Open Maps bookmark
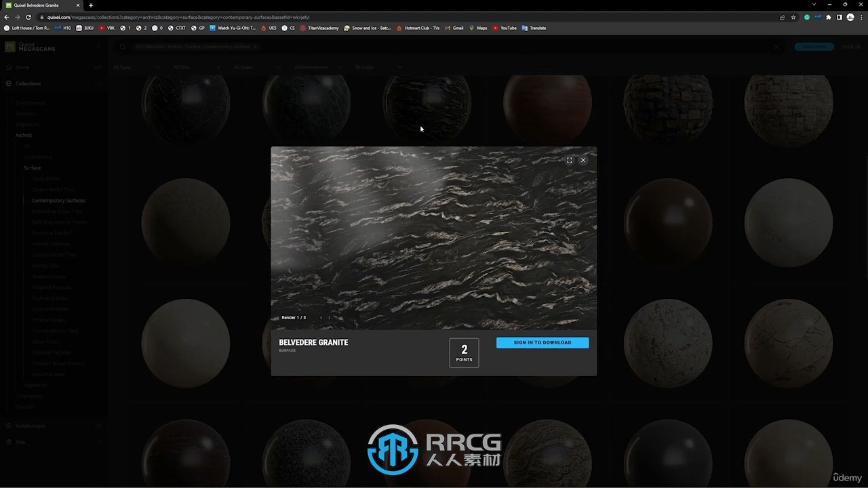Image resolution: width=868 pixels, height=488 pixels. pyautogui.click(x=478, y=28)
